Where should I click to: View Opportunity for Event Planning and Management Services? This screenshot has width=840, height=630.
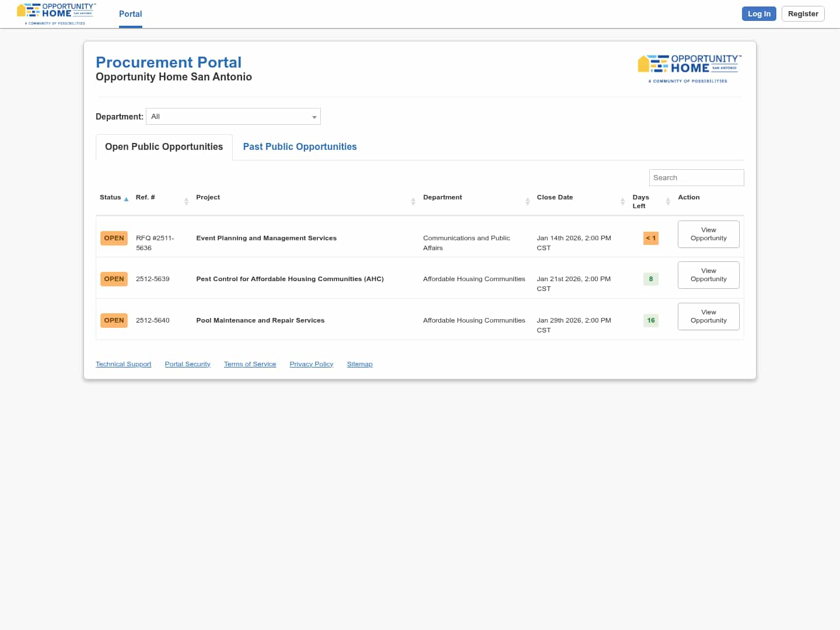[x=708, y=234]
